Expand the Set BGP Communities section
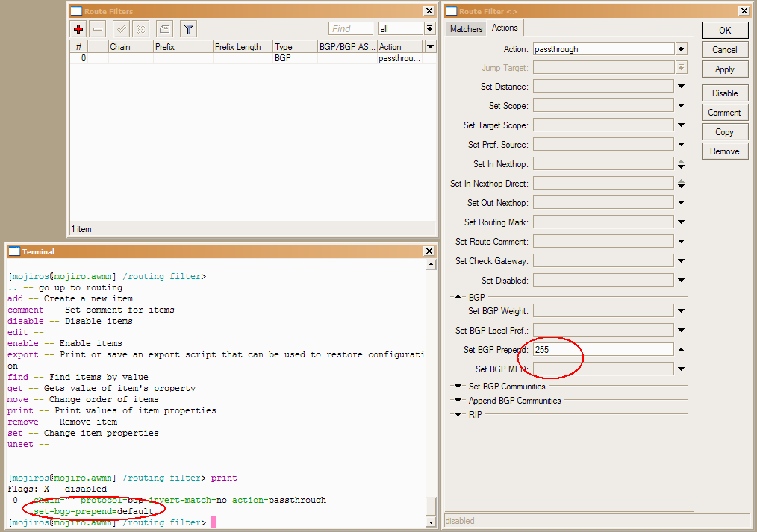 pyautogui.click(x=458, y=387)
